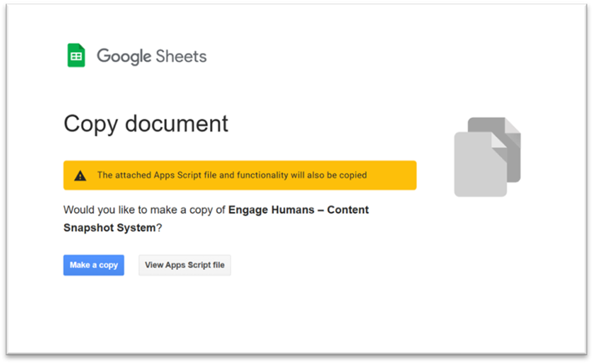Click the gray copy documents illustration
593x364 pixels.
[x=487, y=157]
